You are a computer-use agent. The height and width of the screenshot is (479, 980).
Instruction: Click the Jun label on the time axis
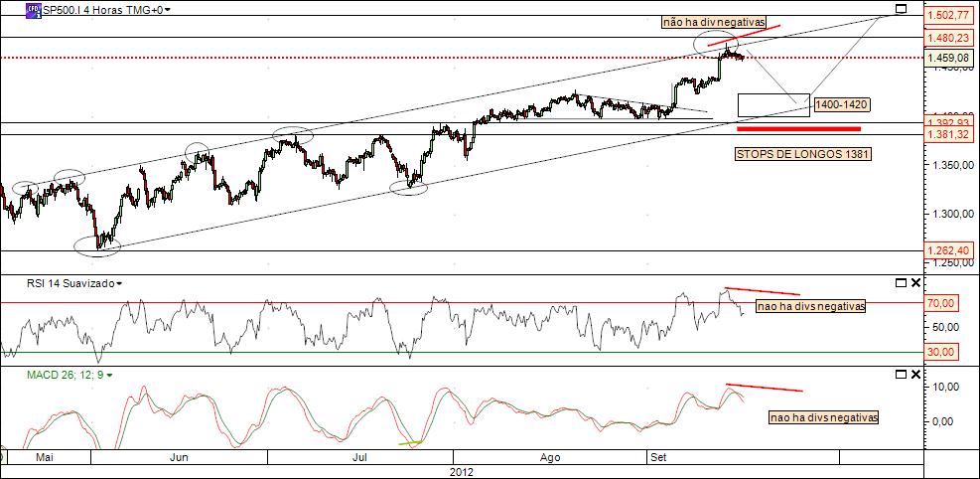pyautogui.click(x=180, y=458)
